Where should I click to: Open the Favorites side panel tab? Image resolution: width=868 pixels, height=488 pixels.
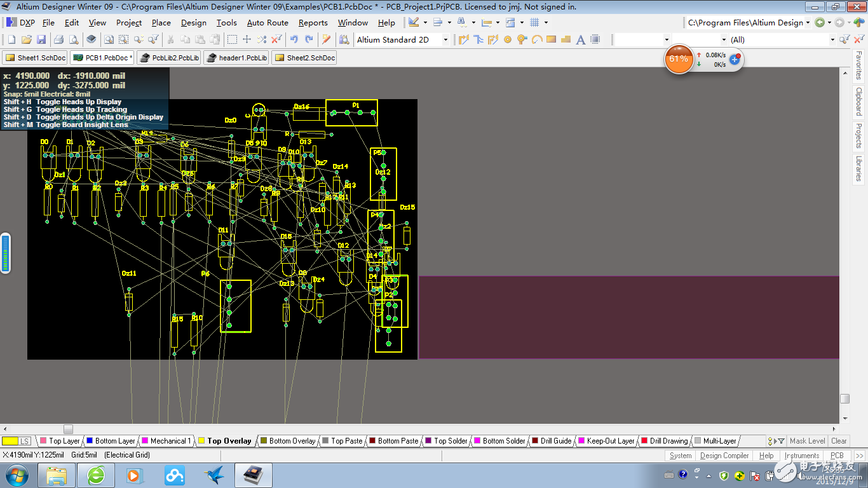click(x=859, y=65)
